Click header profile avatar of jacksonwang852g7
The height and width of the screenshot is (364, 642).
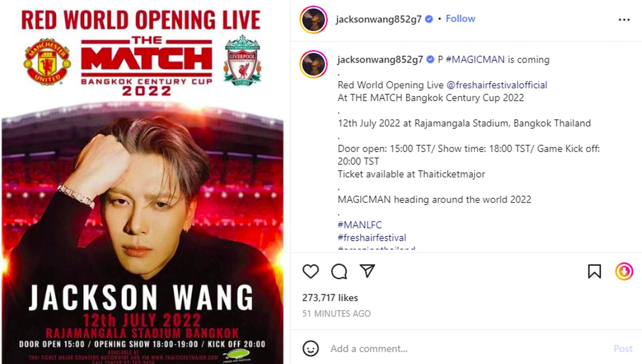tap(313, 19)
